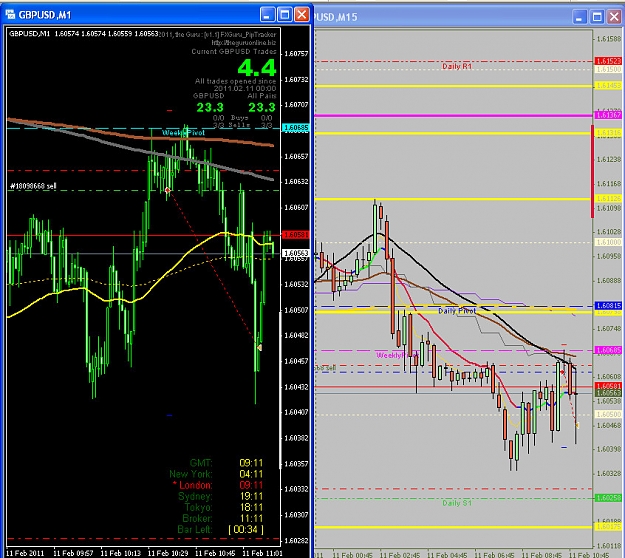Image resolution: width=625 pixels, height=558 pixels.
Task: Click the 23.3 value under GBPUSD
Action: [210, 107]
